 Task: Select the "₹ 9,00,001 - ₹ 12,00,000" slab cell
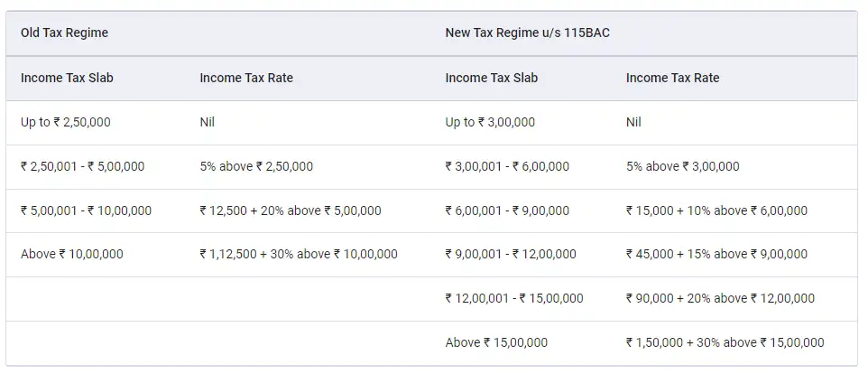tap(511, 254)
